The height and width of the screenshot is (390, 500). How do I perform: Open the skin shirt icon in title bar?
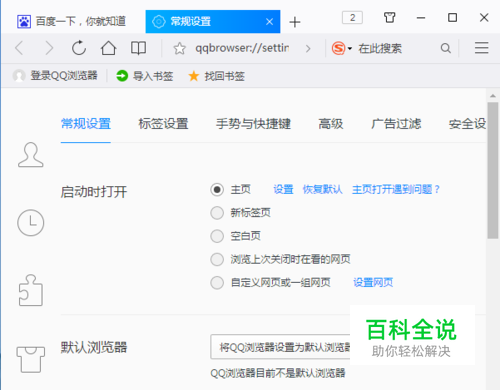click(x=389, y=17)
